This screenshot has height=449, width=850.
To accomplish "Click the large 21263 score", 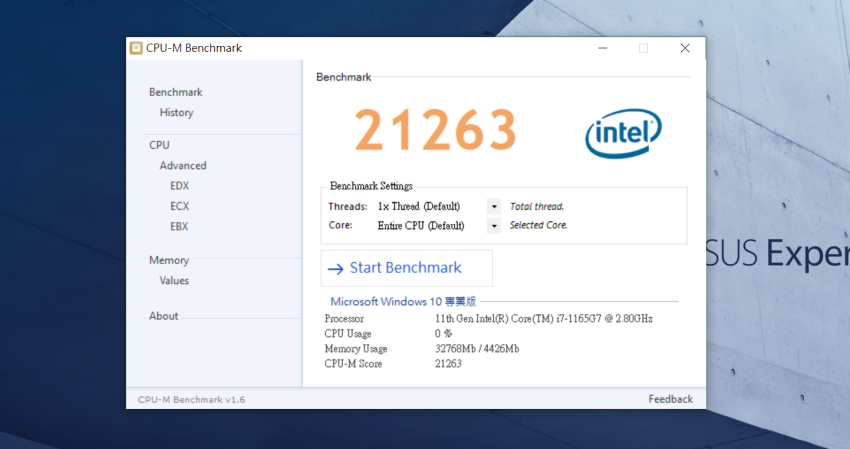I will pos(435,130).
